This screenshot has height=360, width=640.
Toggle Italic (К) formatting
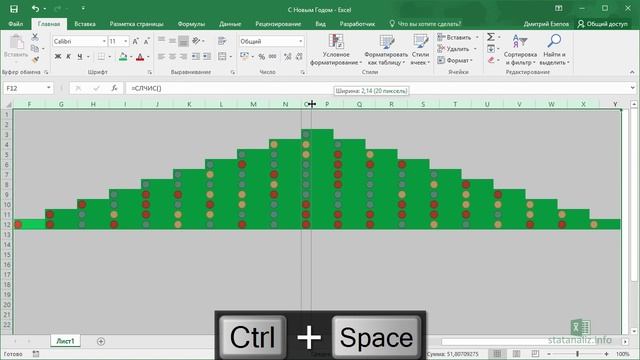[69, 56]
